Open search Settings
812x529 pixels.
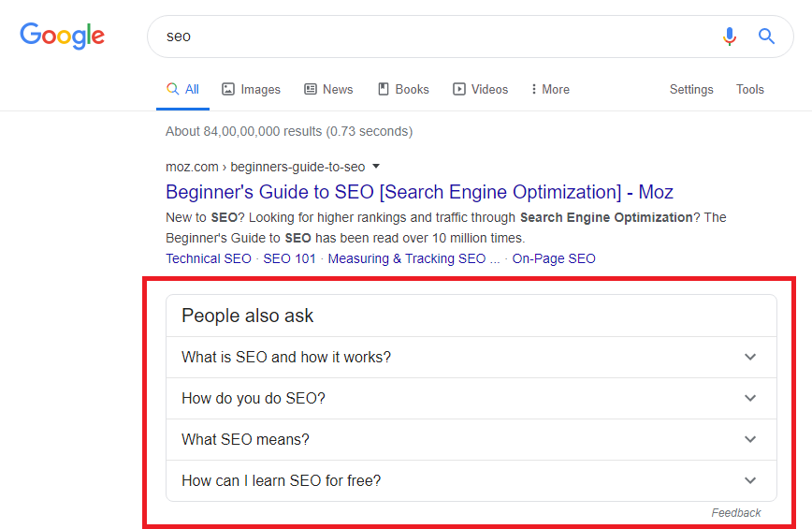pos(691,89)
